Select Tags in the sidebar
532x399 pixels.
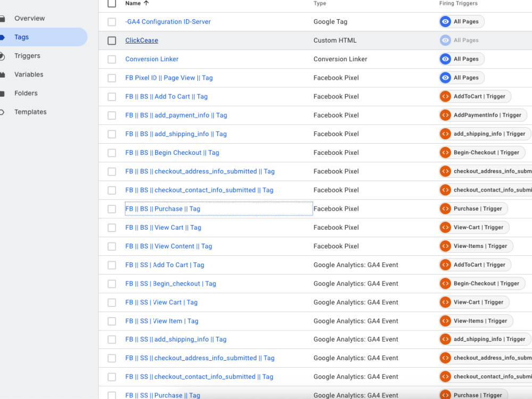point(21,37)
